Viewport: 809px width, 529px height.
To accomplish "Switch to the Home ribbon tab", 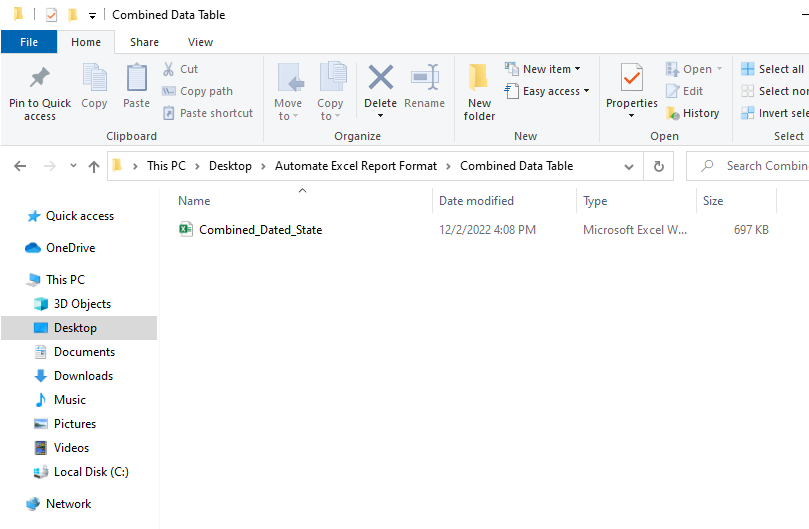I will coord(86,42).
